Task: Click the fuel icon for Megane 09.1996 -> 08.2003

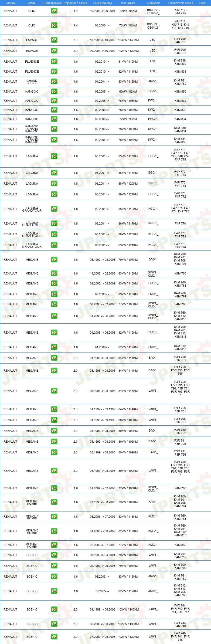Action: point(54,391)
